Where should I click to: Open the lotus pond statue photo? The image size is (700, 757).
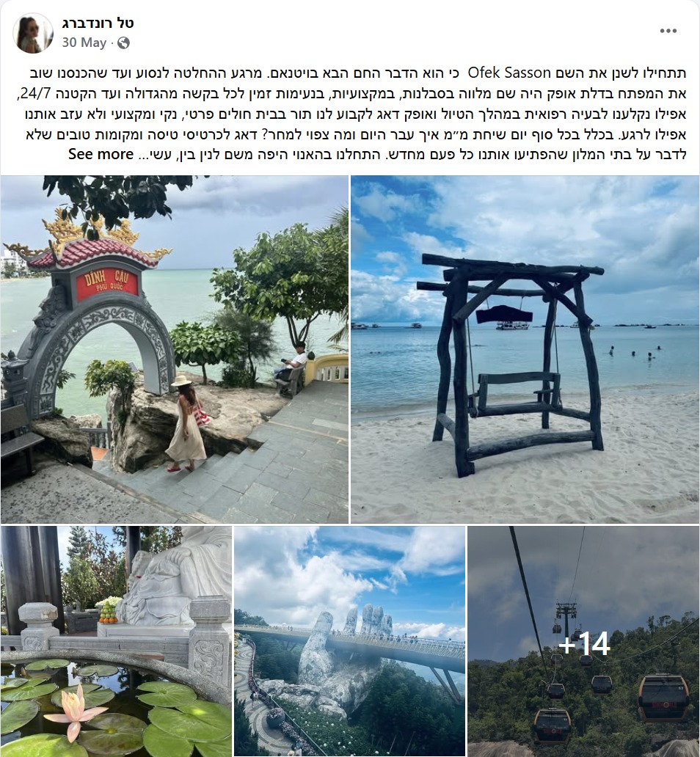click(x=116, y=641)
